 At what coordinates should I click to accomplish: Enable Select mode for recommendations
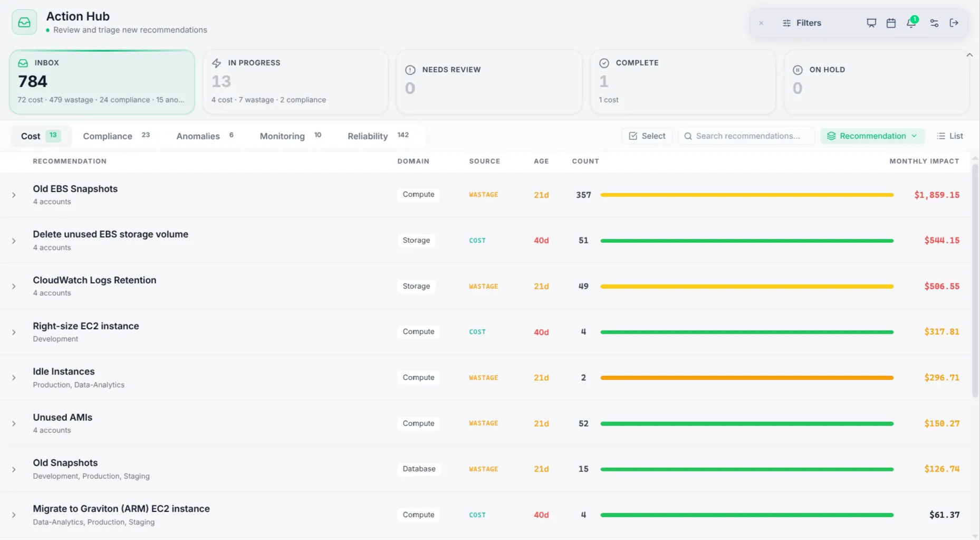[647, 136]
